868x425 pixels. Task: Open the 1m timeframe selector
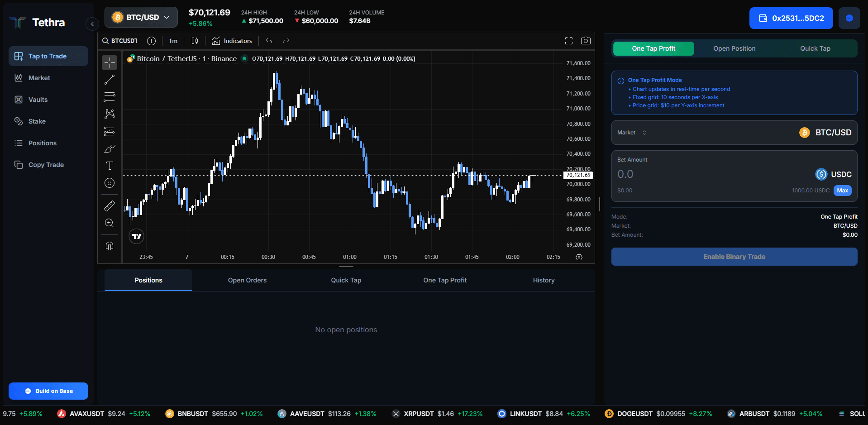tap(173, 41)
